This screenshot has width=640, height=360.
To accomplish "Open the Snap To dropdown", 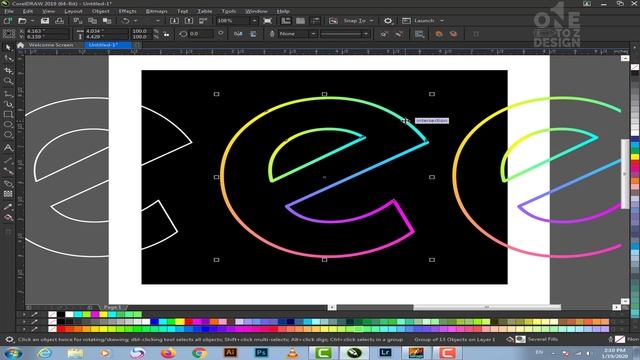I will tap(371, 20).
